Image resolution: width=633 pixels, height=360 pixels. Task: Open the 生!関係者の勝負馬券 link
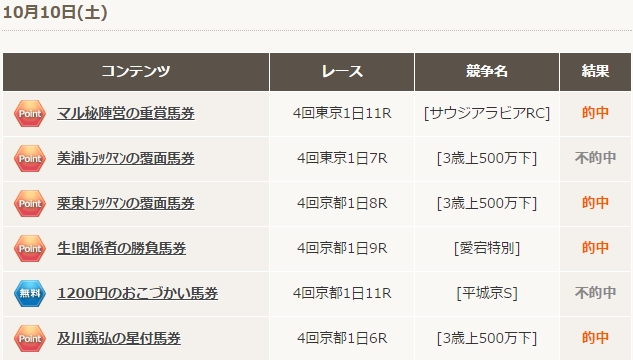tap(122, 248)
